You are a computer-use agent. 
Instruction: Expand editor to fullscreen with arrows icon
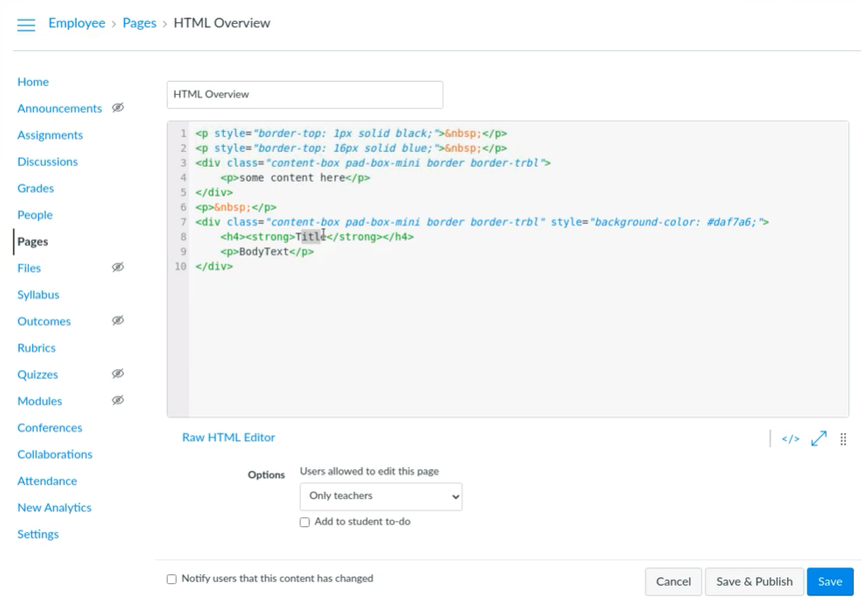(x=818, y=439)
